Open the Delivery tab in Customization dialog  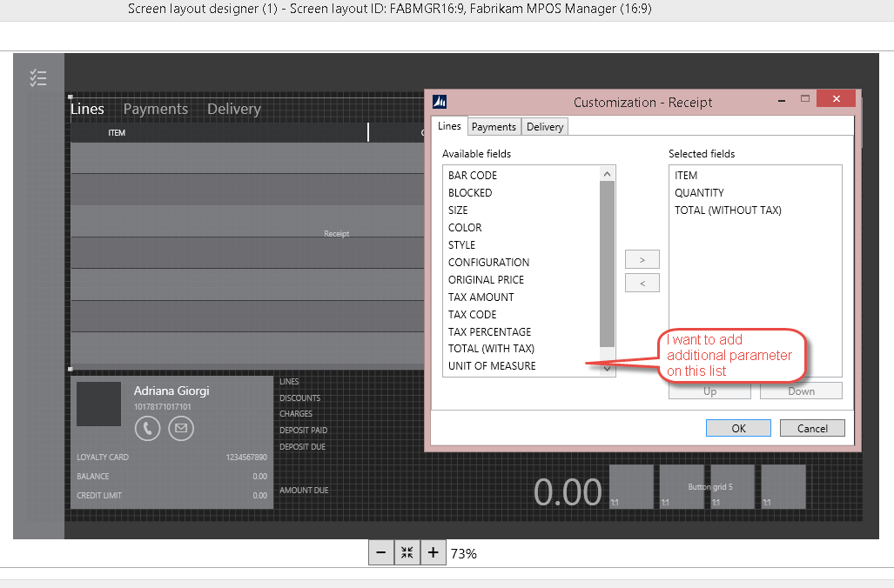545,127
